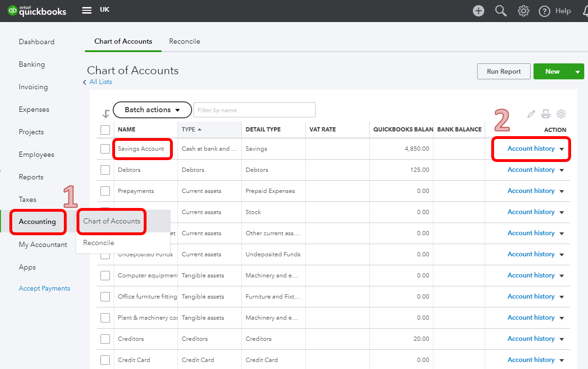The width and height of the screenshot is (588, 369).
Task: Click the Filter by name field
Action: [x=254, y=110]
